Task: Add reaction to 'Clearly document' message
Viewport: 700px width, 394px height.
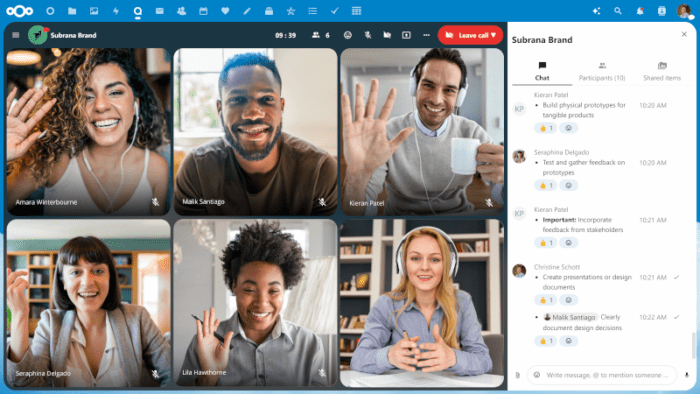Action: pyautogui.click(x=568, y=341)
